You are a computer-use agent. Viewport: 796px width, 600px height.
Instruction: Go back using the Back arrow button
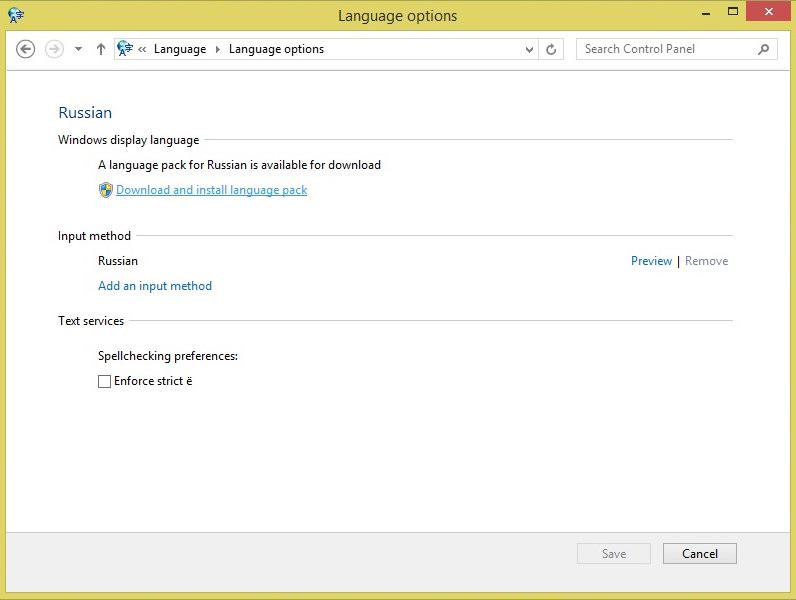click(26, 49)
